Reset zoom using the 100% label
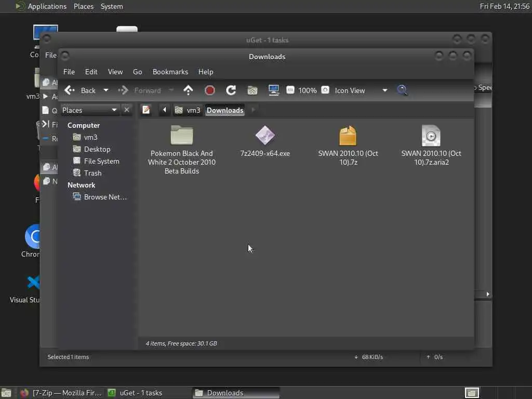532x399 pixels. [308, 90]
